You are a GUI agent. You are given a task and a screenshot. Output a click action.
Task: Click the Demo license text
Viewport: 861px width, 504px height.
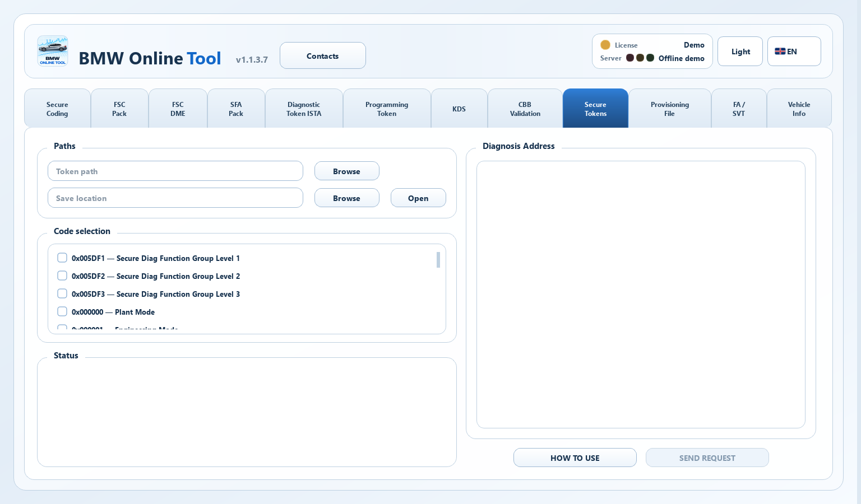click(694, 45)
